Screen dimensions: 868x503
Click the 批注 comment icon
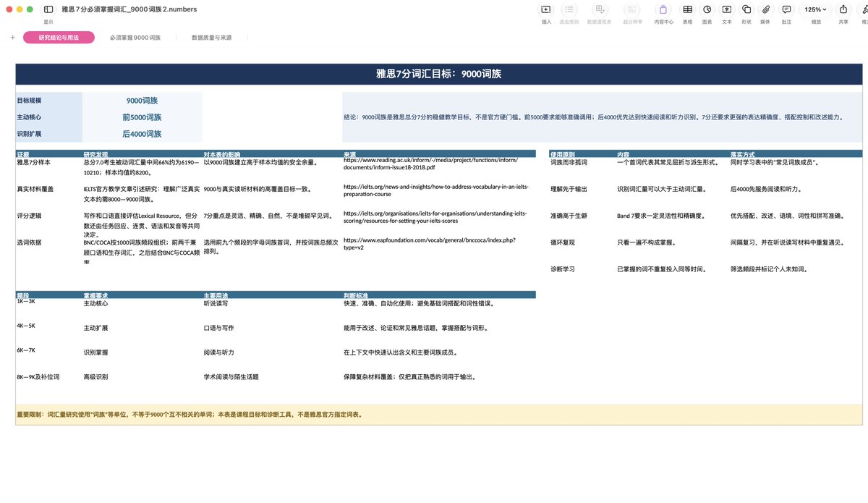click(786, 9)
